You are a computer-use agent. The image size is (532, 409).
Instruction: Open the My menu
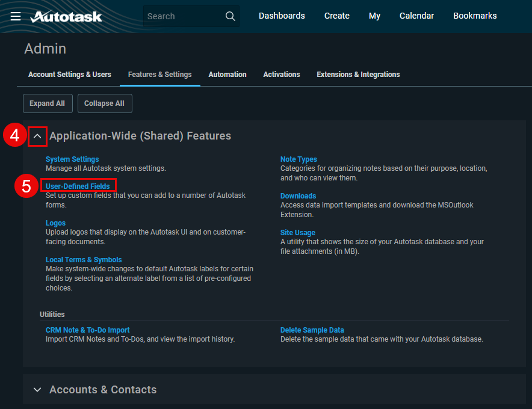click(374, 16)
